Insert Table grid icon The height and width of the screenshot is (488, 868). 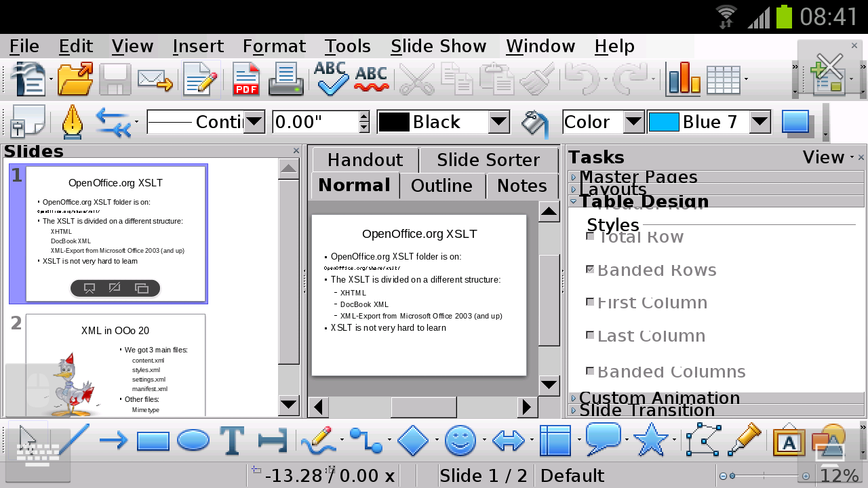coord(724,79)
